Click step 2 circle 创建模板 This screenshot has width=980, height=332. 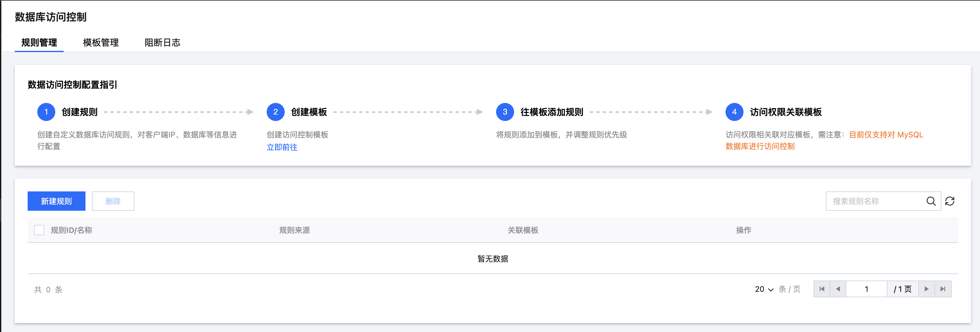275,112
